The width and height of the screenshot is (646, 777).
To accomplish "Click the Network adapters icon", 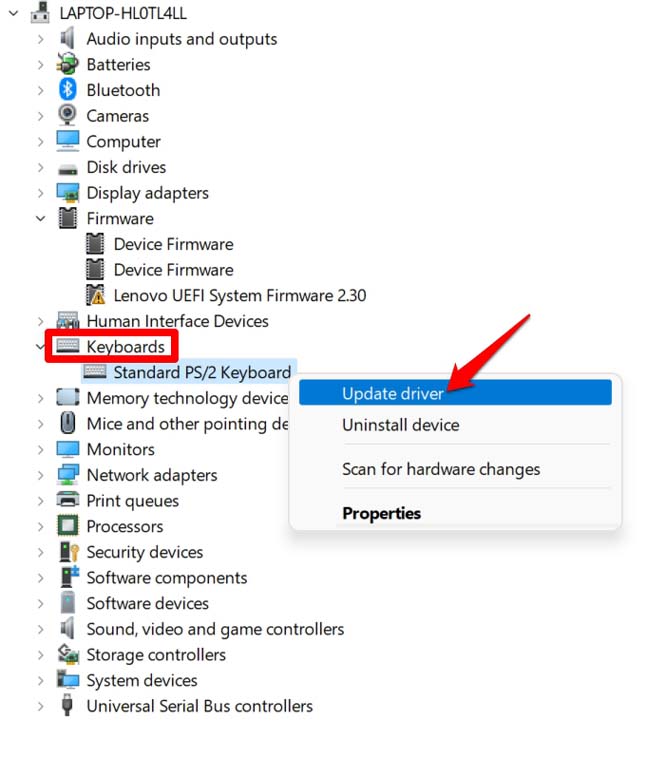I will pyautogui.click(x=68, y=475).
